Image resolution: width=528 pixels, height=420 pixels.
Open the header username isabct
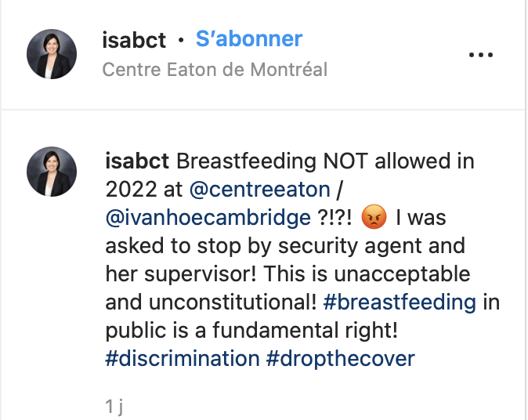134,40
